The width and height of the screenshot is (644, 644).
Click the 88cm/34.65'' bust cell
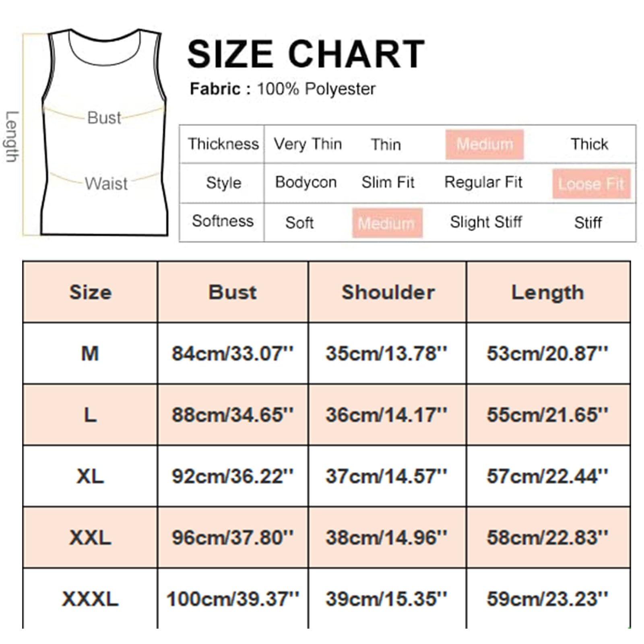tap(233, 415)
